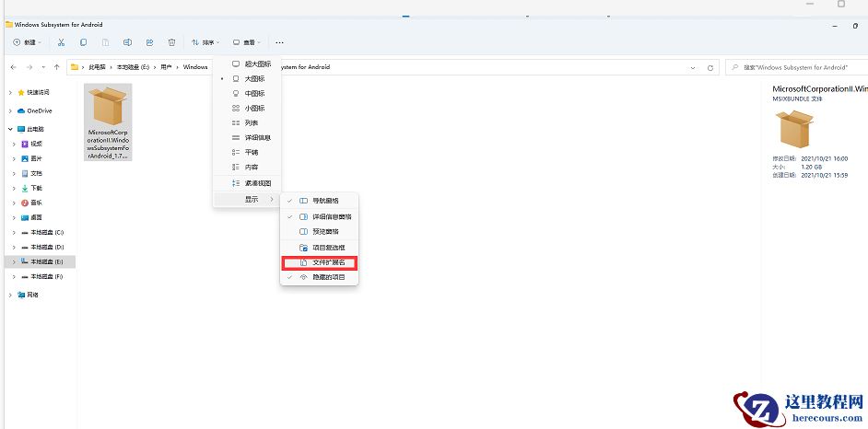
Task: Open recent locations dropdown arrow
Action: click(43, 67)
